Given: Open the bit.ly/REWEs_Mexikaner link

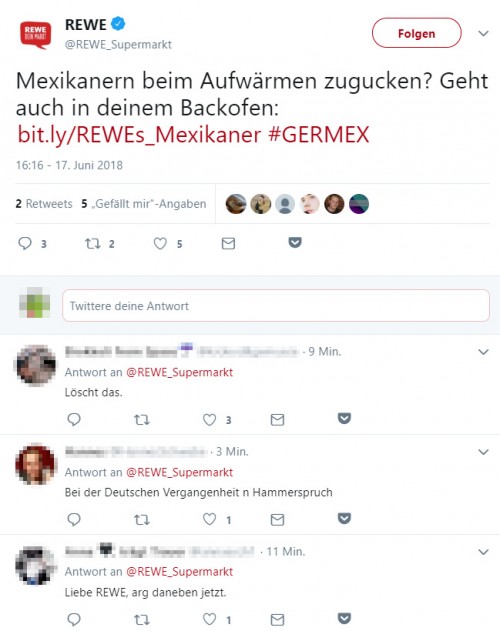Looking at the screenshot, I should [x=139, y=134].
